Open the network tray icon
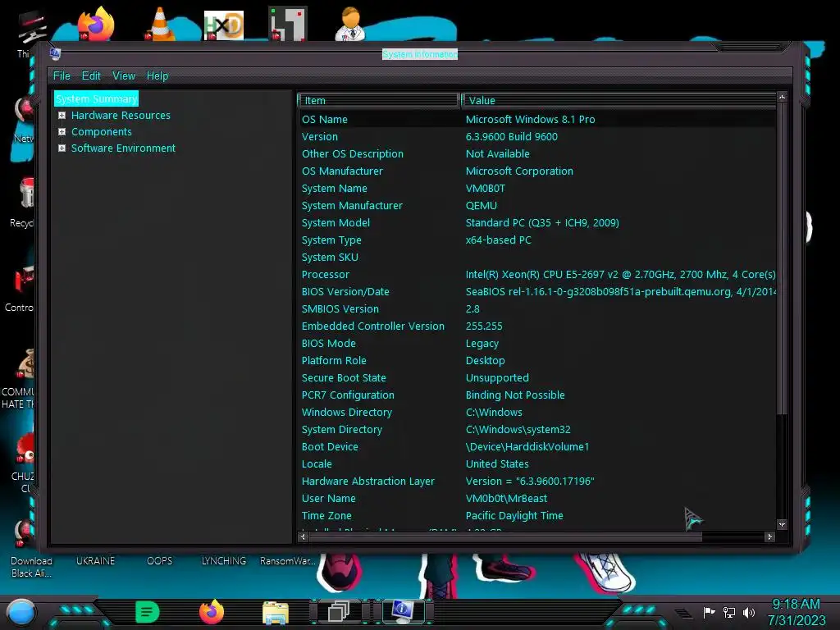 [729, 612]
